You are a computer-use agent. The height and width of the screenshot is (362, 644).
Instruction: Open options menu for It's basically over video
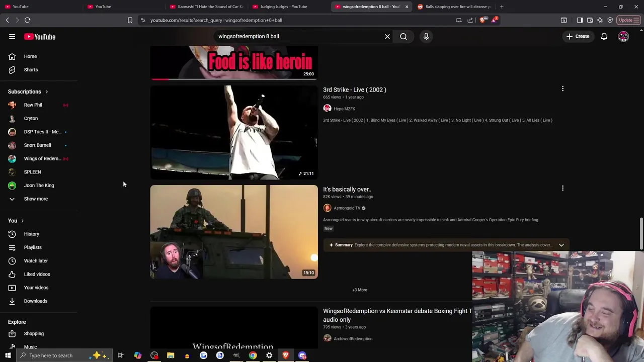[562, 189]
